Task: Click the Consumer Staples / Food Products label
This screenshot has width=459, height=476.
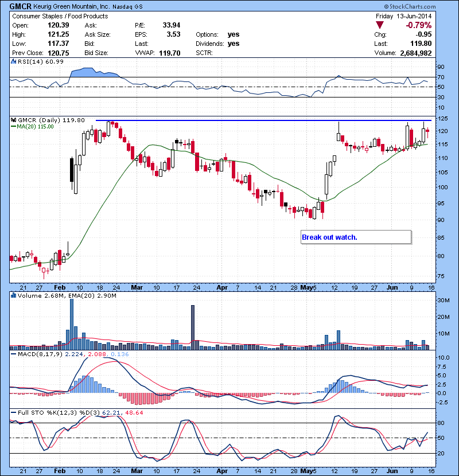Action: (60, 16)
